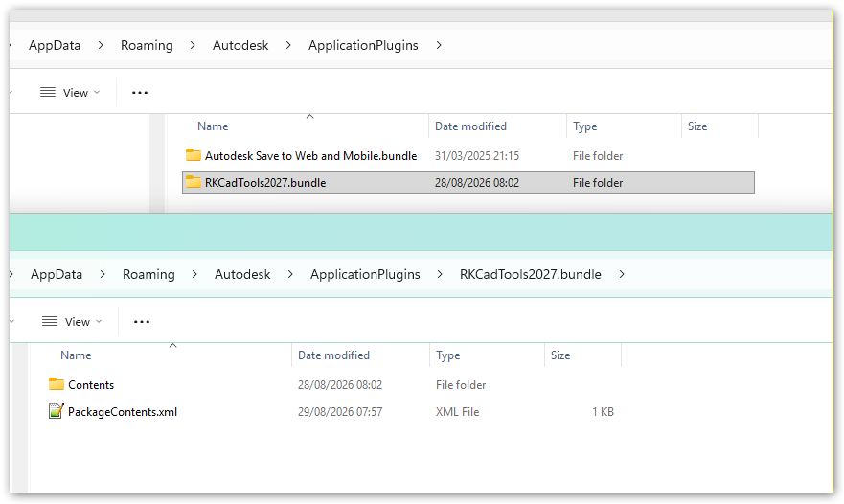Expand chevron after Autodesk in the lower breadcrumb
This screenshot has height=504, width=844.
(290, 275)
